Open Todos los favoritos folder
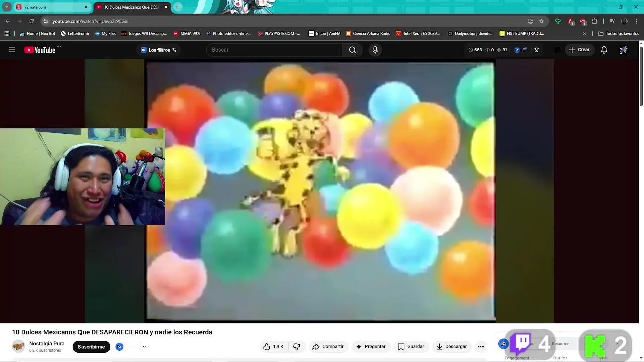The height and width of the screenshot is (362, 644). point(618,34)
